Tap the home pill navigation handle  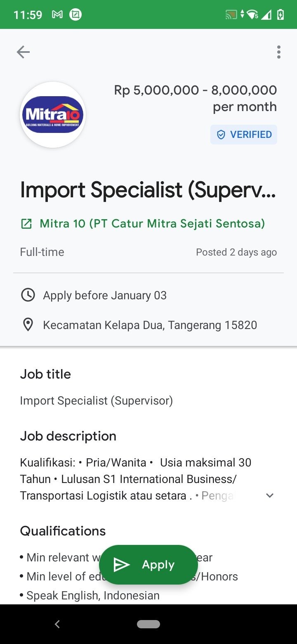tap(148, 624)
